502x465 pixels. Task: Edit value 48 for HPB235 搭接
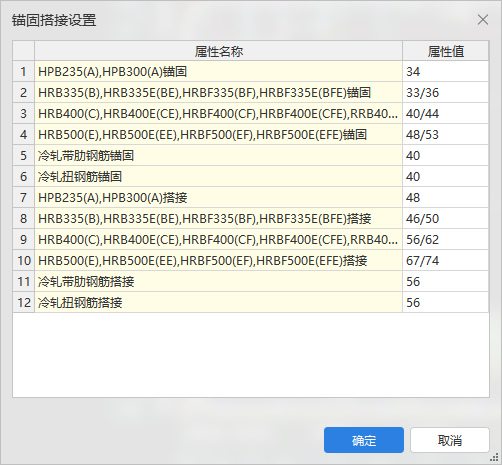[446, 197]
